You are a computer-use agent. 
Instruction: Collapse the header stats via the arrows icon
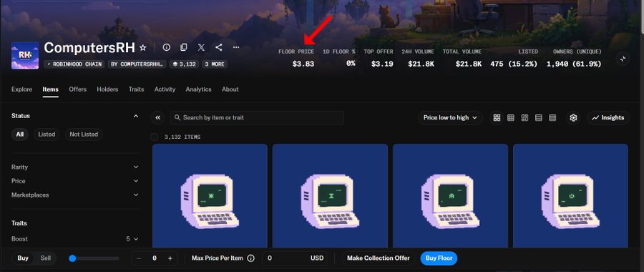623,59
